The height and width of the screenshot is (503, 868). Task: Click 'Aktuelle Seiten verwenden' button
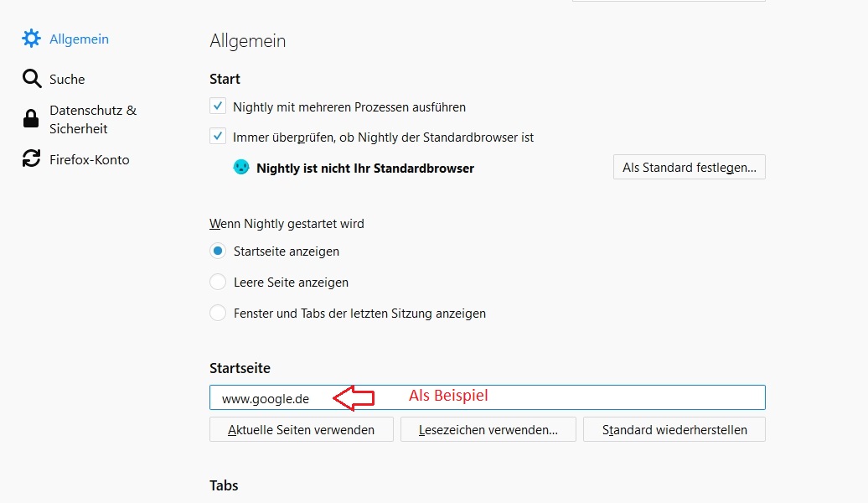pyautogui.click(x=301, y=430)
